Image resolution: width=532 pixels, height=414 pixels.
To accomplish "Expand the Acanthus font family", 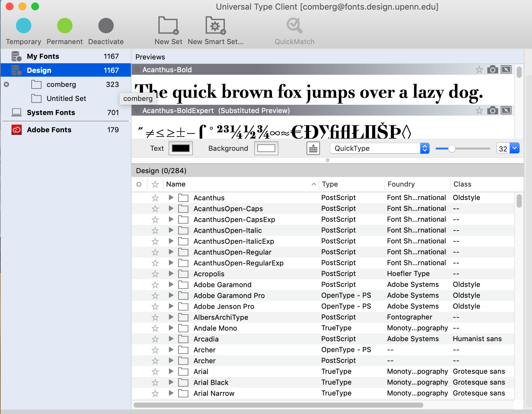I will [x=171, y=198].
